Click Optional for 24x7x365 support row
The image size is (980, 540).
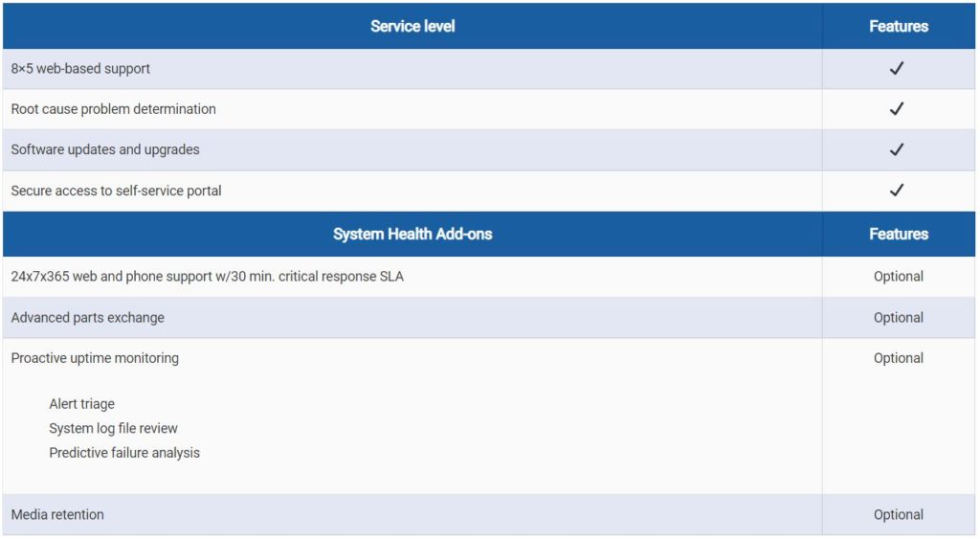tap(898, 277)
